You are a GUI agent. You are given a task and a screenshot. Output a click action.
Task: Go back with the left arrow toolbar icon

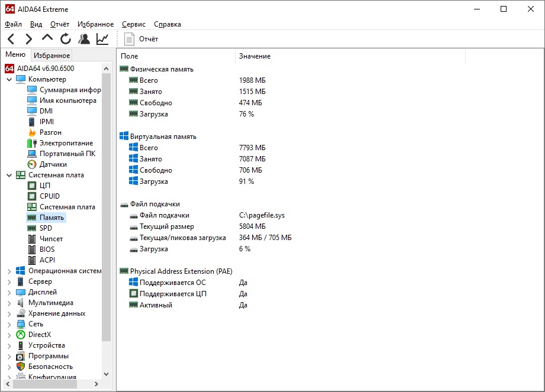click(11, 39)
